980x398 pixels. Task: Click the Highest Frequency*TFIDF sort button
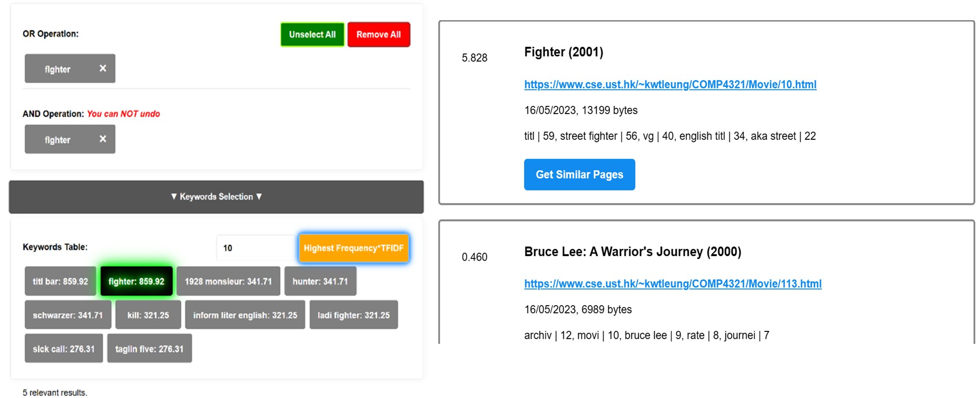pos(354,248)
